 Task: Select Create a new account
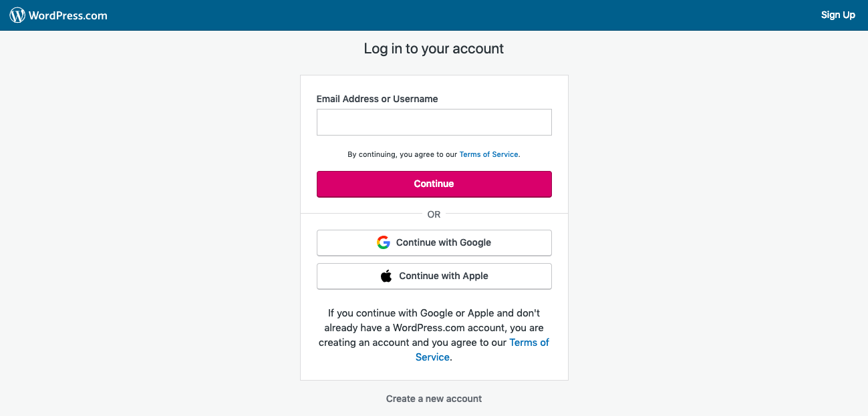click(434, 399)
